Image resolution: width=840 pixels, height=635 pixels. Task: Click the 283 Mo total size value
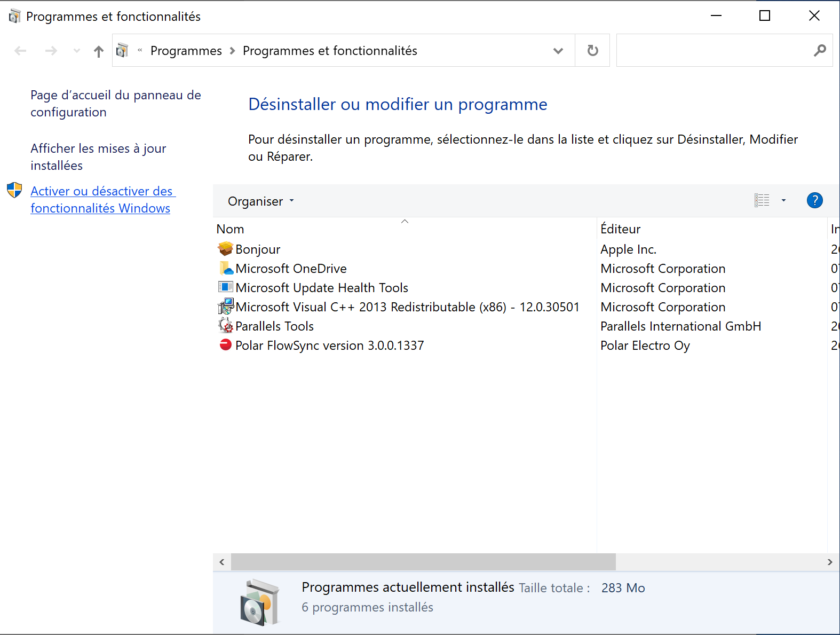(x=623, y=588)
